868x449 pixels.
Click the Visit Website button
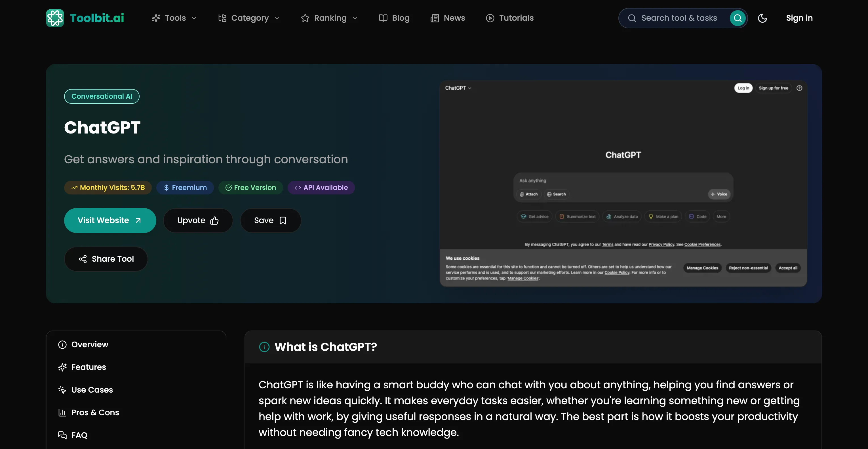[110, 220]
